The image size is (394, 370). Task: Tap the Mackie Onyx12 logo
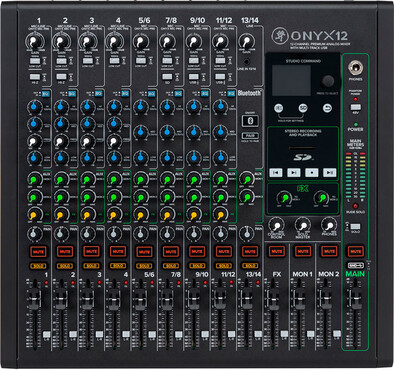tap(310, 35)
